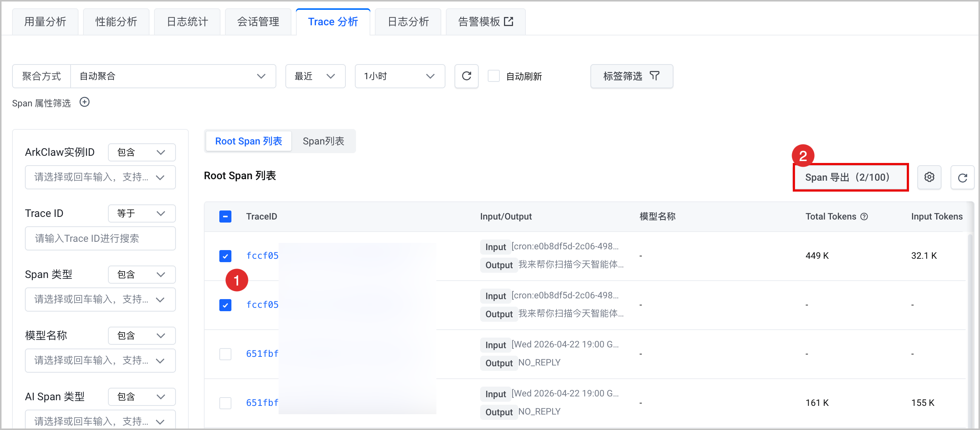Open the Trace ID 等于 operator dropdown
The image size is (980, 430).
(x=142, y=213)
